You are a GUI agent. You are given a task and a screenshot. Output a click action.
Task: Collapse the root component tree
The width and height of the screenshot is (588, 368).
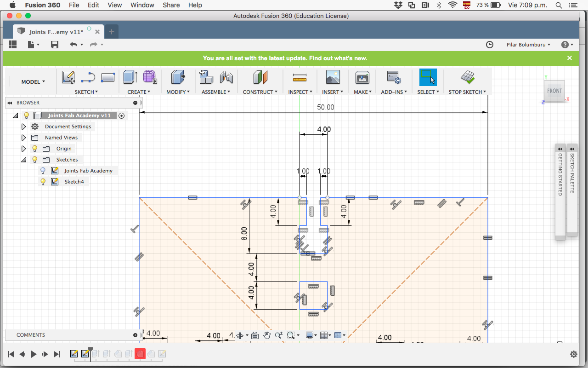point(15,115)
